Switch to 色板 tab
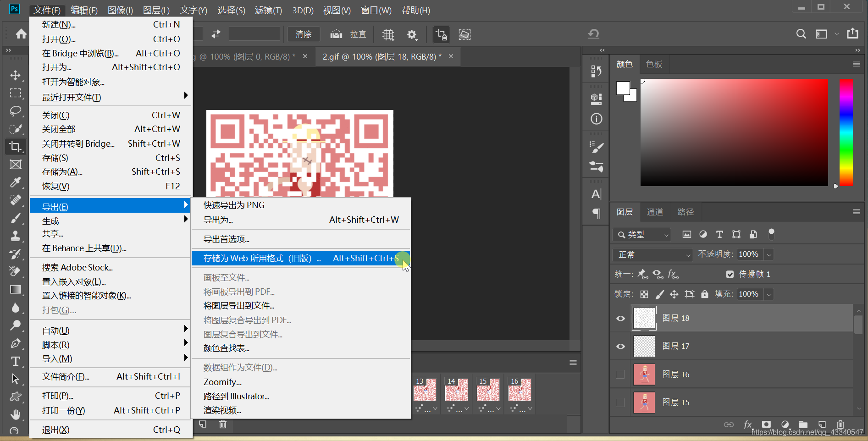 coord(654,64)
